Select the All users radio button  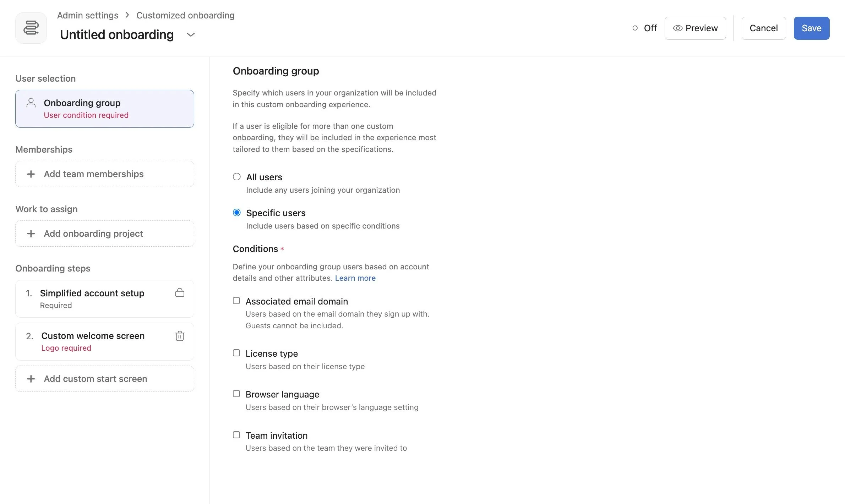237,176
